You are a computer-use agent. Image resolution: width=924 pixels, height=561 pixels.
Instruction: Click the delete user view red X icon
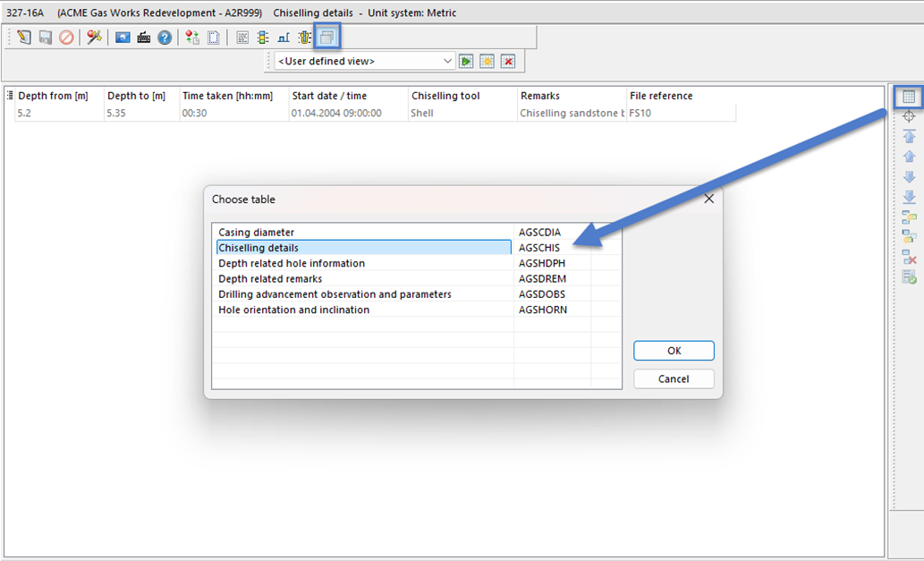[x=508, y=62]
